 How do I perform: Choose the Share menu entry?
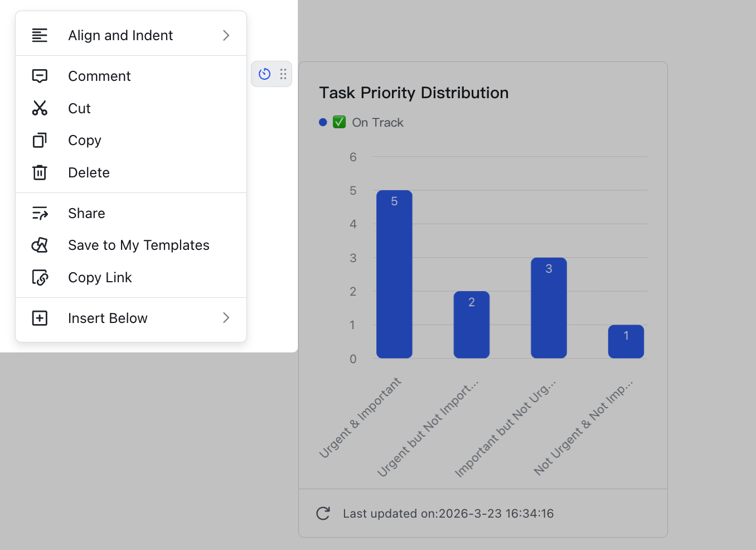click(131, 213)
